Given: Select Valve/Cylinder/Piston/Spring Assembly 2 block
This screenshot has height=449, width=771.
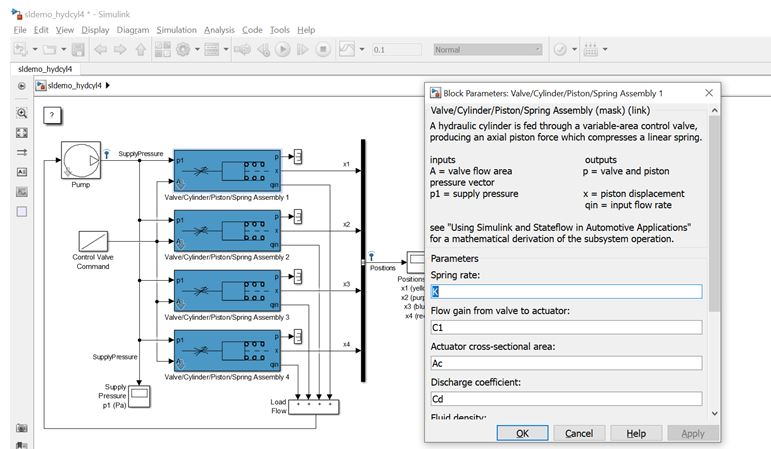Looking at the screenshot, I should (x=227, y=230).
